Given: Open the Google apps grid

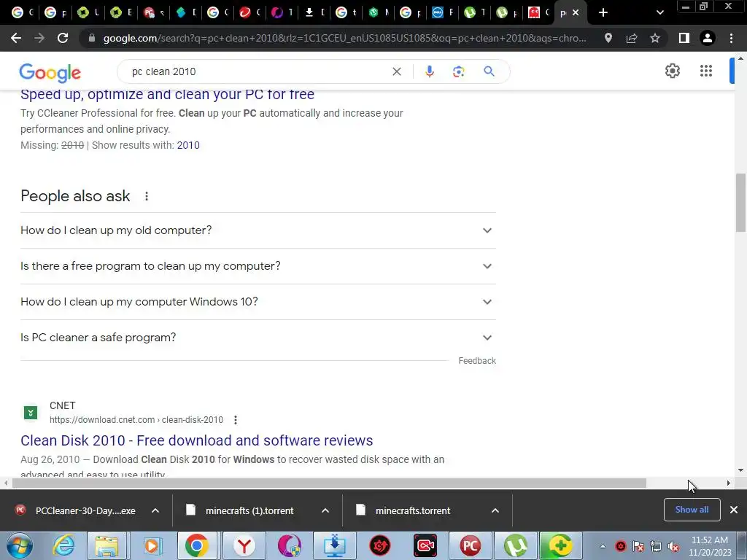Looking at the screenshot, I should click(706, 71).
